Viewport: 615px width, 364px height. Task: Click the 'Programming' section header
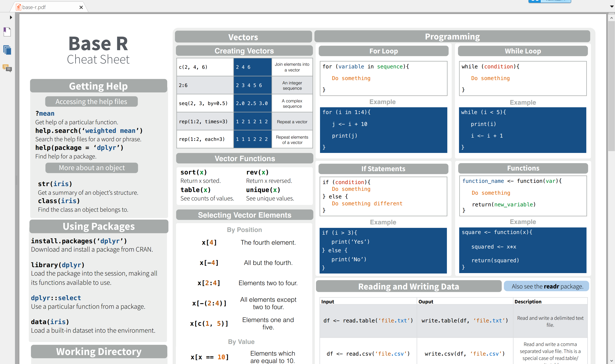click(452, 37)
